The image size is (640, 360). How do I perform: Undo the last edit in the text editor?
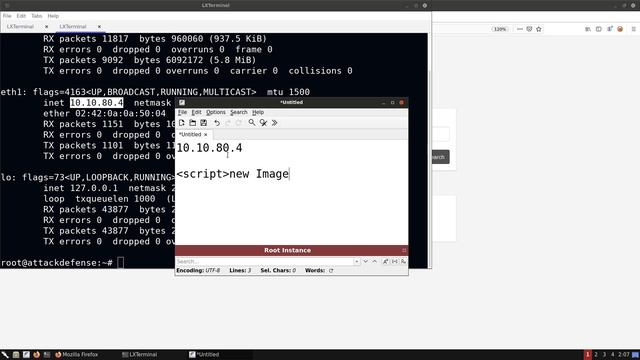pyautogui.click(x=217, y=123)
